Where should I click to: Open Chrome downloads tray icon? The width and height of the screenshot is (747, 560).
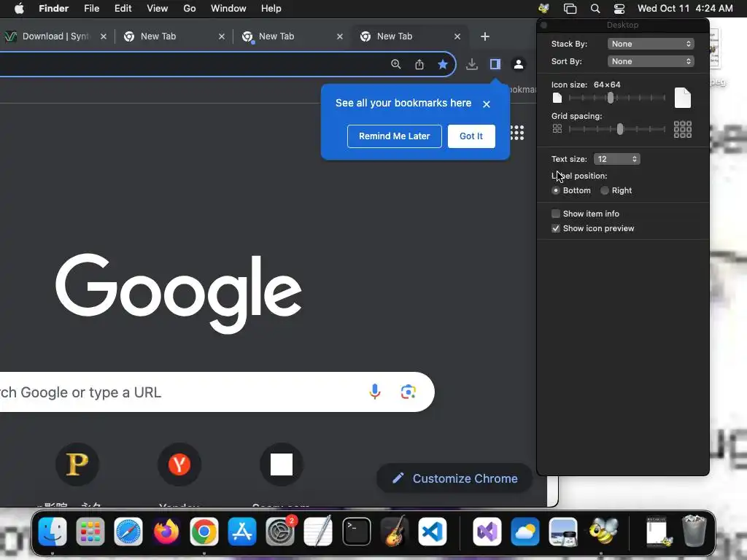click(x=472, y=64)
